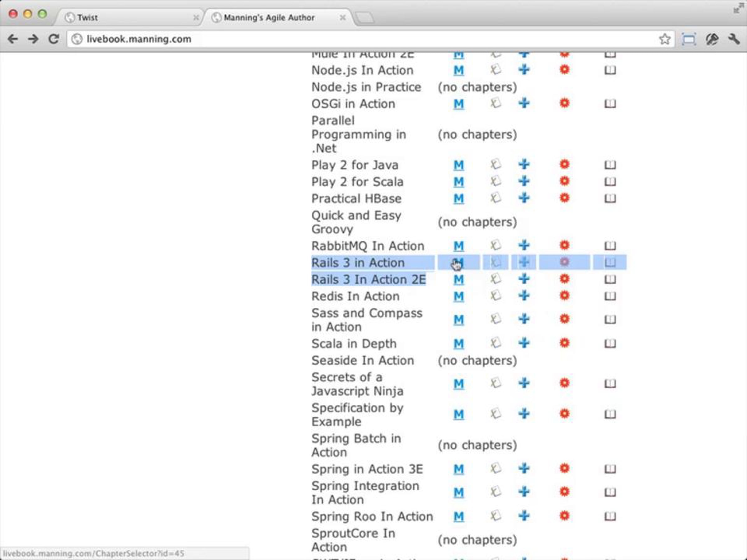Click the red gear icon for Redis In Action

(x=564, y=296)
